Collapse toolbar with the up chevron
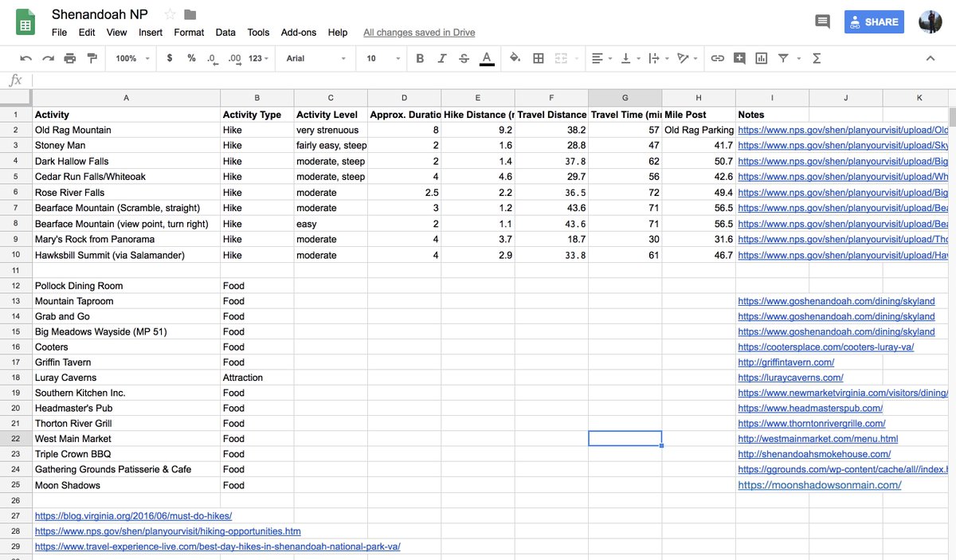This screenshot has width=956, height=560. (x=930, y=58)
